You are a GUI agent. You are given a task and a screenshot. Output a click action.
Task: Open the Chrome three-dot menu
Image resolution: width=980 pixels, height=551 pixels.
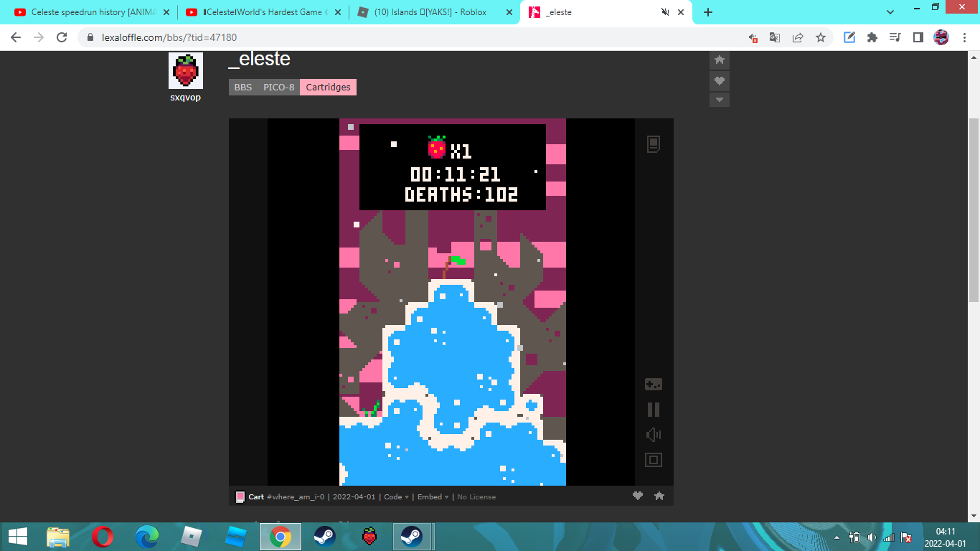(x=964, y=37)
